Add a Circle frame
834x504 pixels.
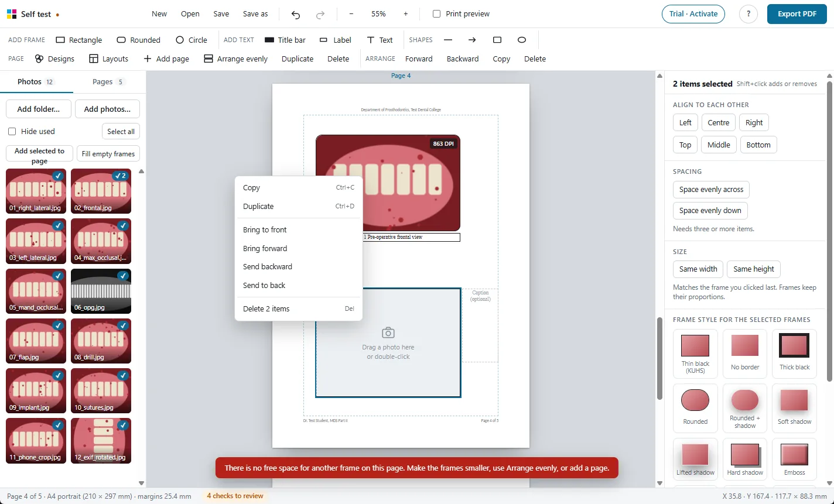(192, 40)
